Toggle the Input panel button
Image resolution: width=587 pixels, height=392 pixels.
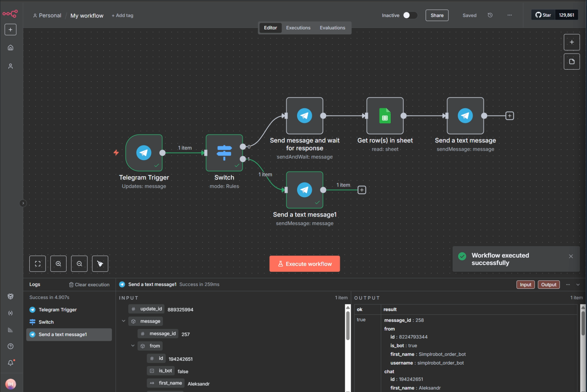525,285
